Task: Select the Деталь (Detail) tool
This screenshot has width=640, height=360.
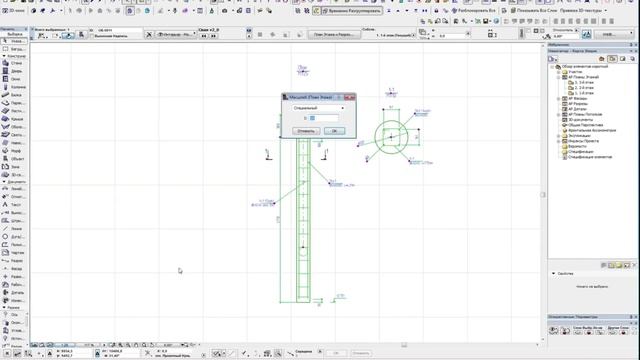Action: pos(13,293)
